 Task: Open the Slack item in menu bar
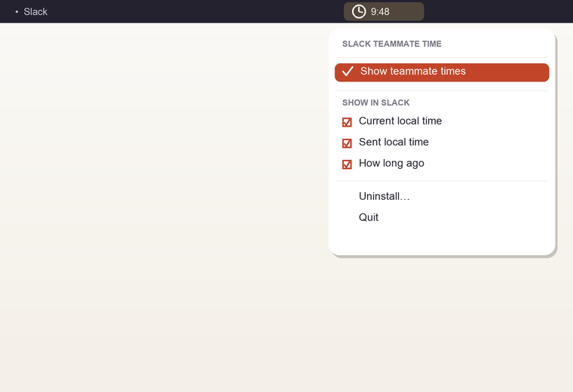[x=35, y=12]
